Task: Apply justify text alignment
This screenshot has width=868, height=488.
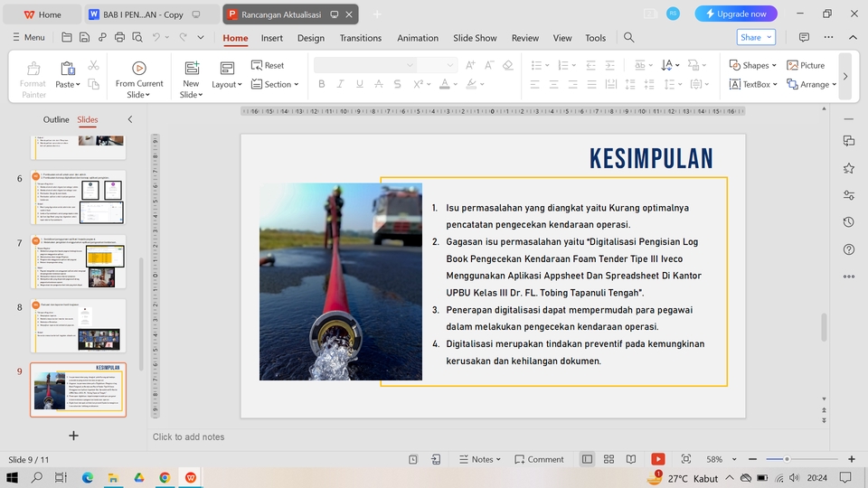Action: coord(591,85)
